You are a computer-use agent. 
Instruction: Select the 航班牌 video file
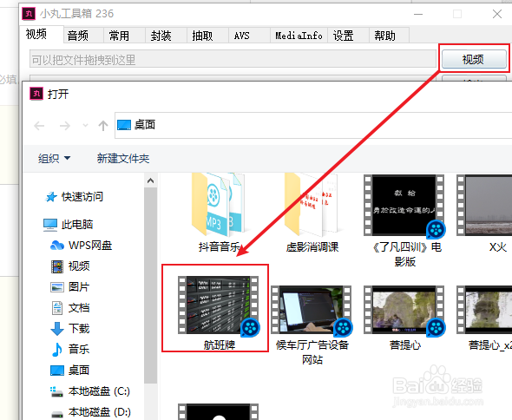coord(219,313)
